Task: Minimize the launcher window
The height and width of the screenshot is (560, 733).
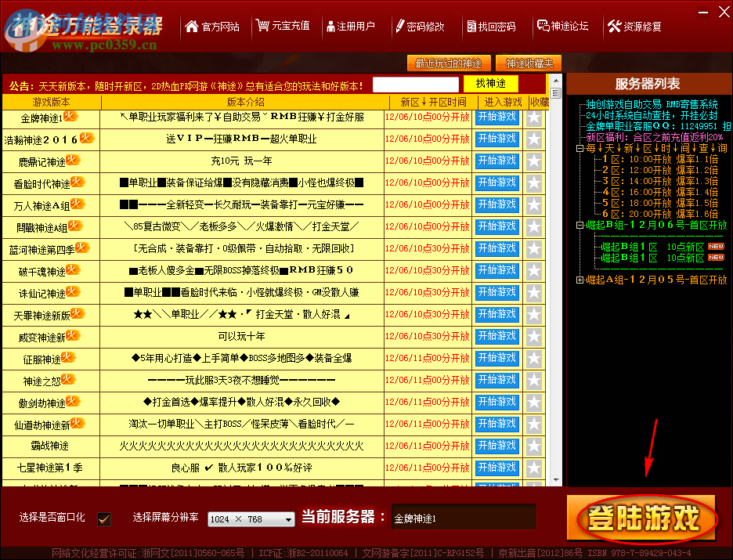Action: (x=702, y=13)
